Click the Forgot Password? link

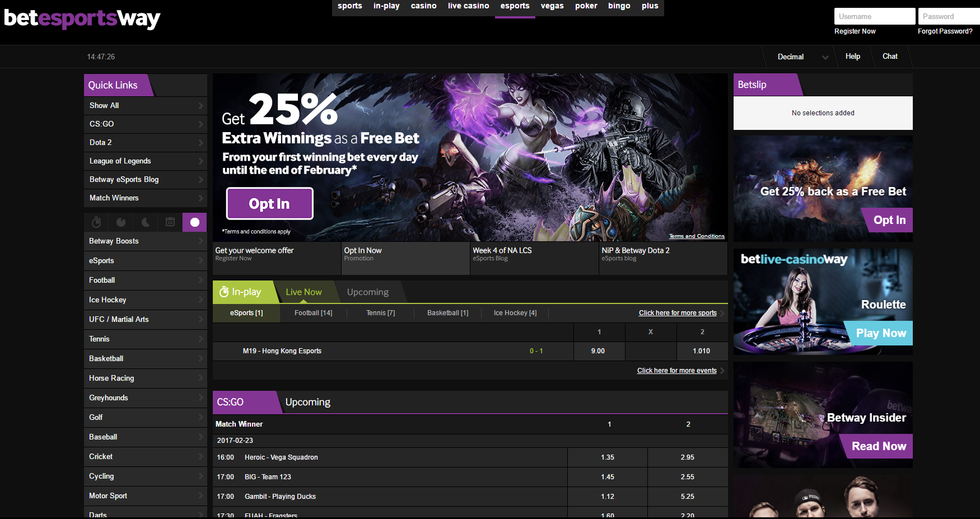tap(945, 31)
